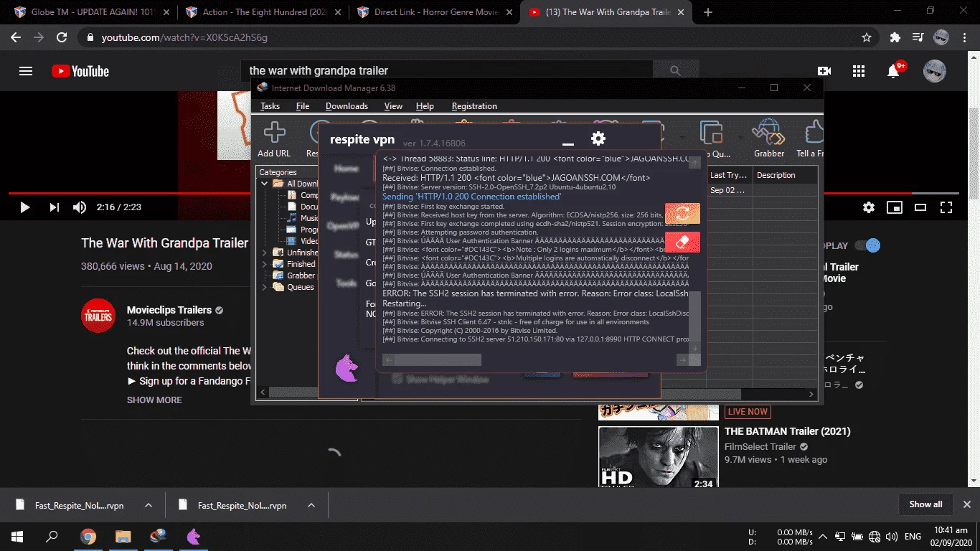This screenshot has width=980, height=551.
Task: Open the YouTube create video camera icon
Action: [824, 71]
